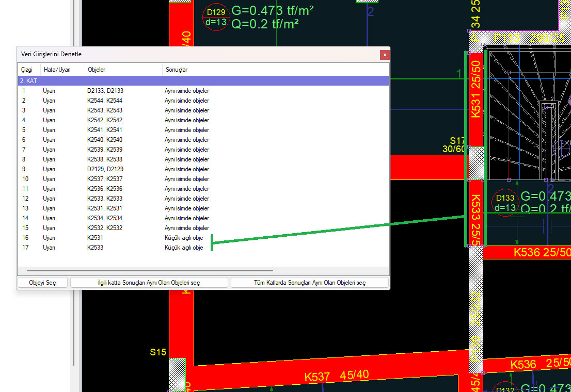This screenshot has height=392, width=571.
Task: Select row 9 with D2129, D2129
Action: click(x=203, y=169)
